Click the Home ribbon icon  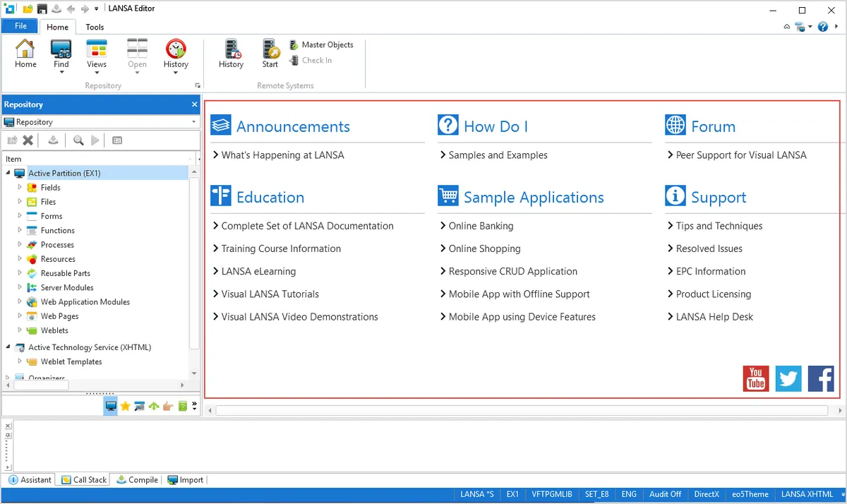tap(25, 54)
